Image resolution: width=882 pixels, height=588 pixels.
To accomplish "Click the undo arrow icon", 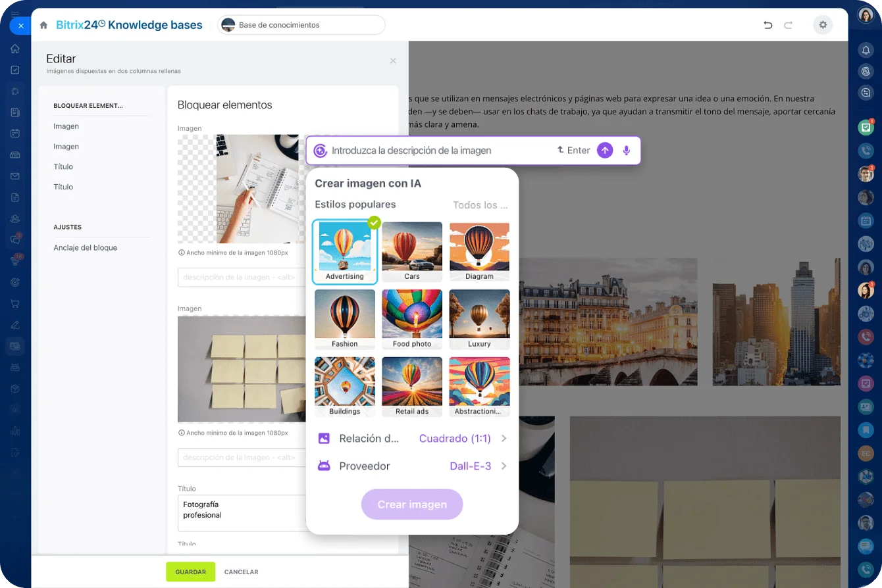I will (767, 25).
